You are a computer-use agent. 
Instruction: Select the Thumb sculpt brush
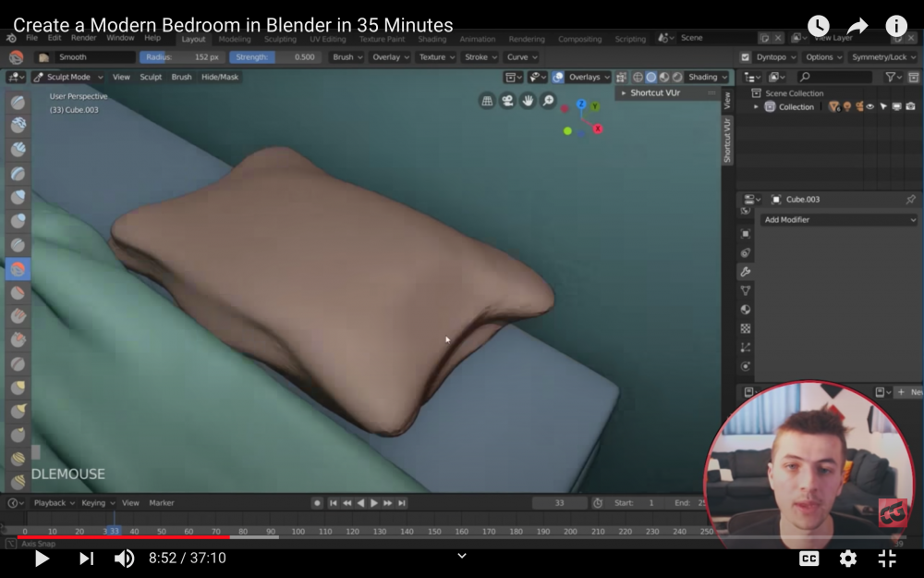18,436
